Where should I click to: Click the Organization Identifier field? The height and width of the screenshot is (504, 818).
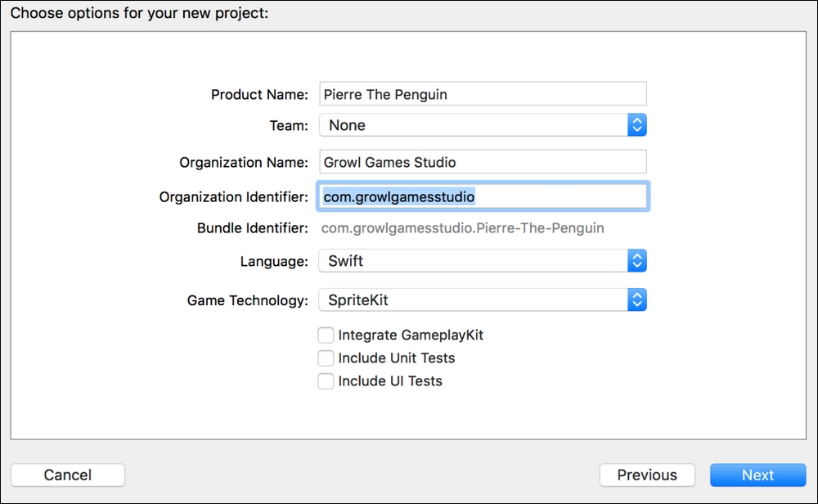(483, 196)
